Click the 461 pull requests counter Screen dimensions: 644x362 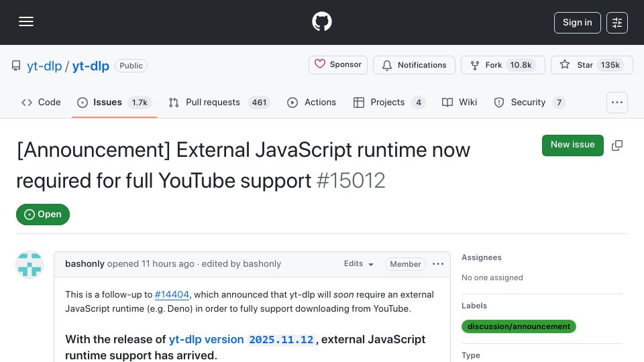coord(259,103)
